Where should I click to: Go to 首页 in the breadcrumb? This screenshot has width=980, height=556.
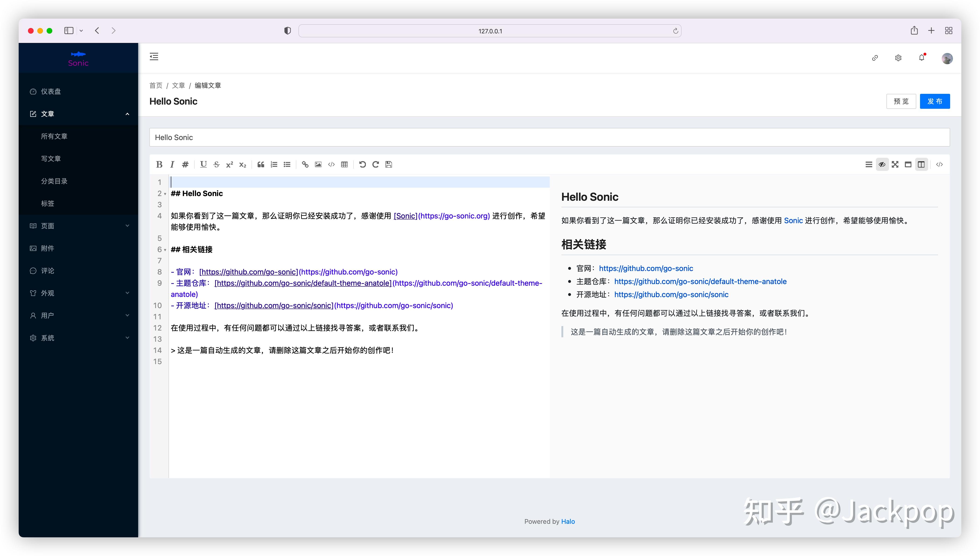click(x=156, y=85)
